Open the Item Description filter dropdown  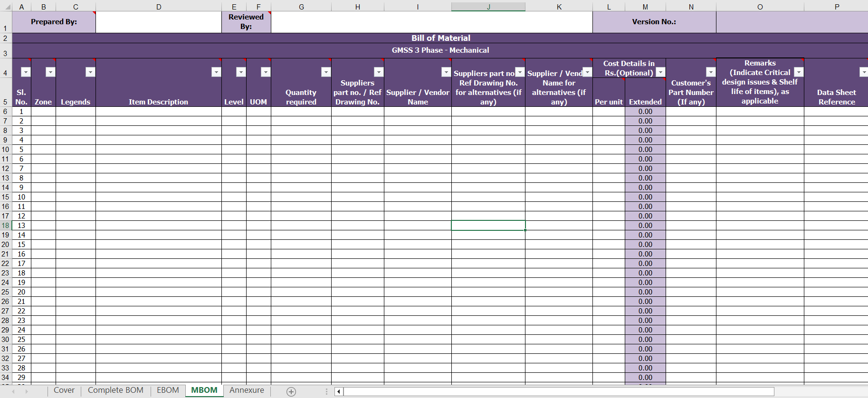pos(216,72)
